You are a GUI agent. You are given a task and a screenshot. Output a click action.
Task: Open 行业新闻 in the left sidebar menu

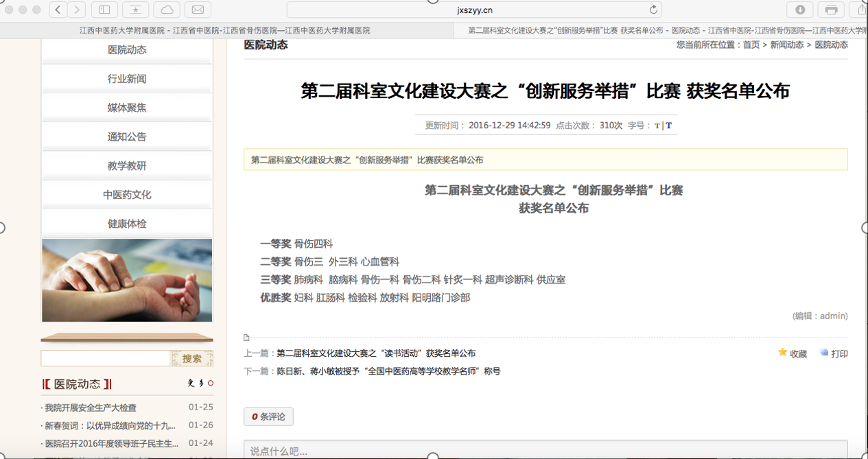[x=127, y=79]
